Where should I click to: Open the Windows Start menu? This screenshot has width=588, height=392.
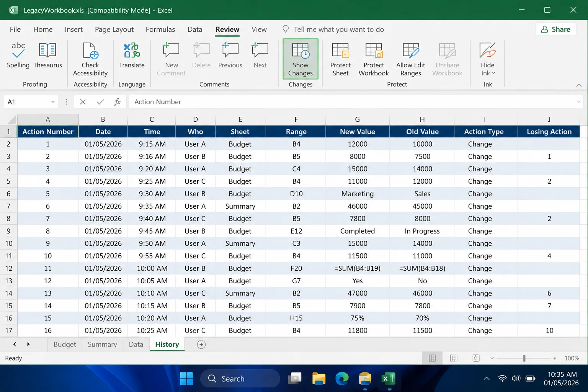[186, 379]
